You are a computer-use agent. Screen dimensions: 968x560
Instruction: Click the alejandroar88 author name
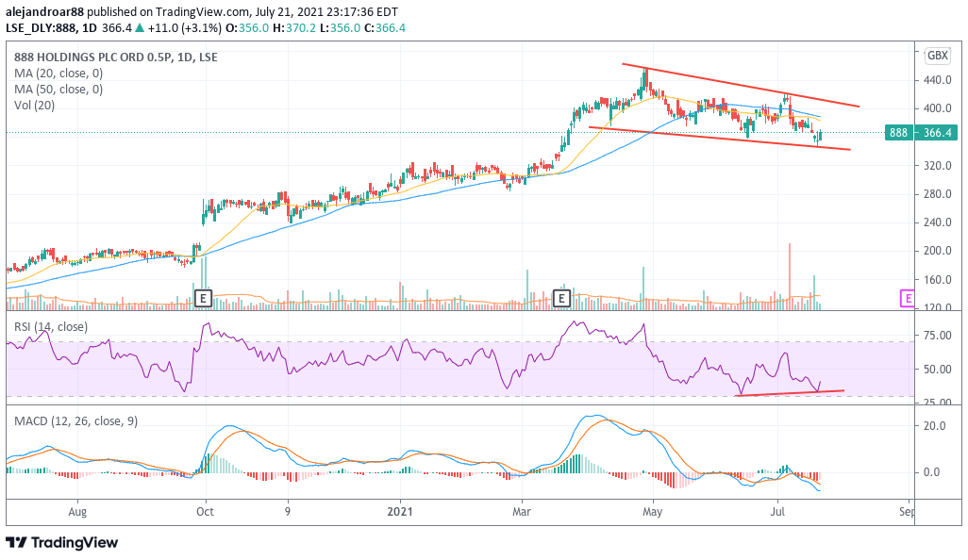click(44, 11)
